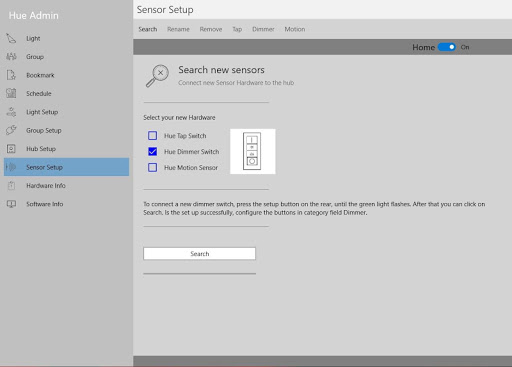This screenshot has width=512, height=367.
Task: Switch to the Rename tab
Action: tap(178, 29)
